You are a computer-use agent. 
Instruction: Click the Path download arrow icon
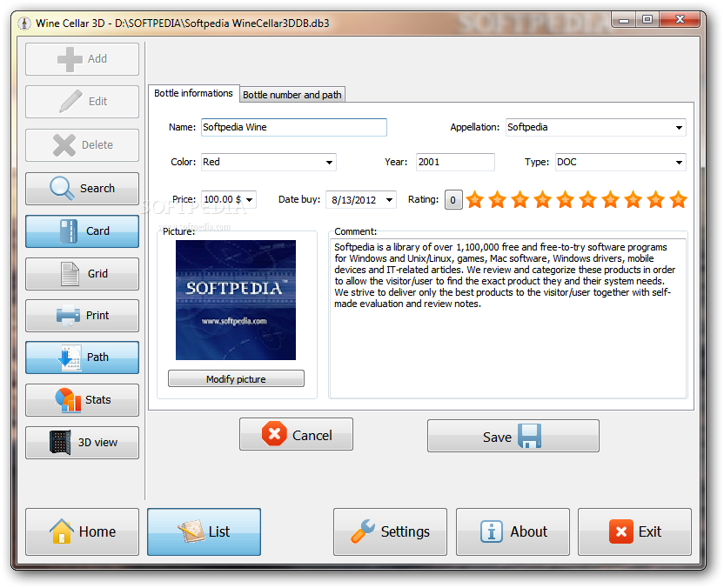(70, 357)
